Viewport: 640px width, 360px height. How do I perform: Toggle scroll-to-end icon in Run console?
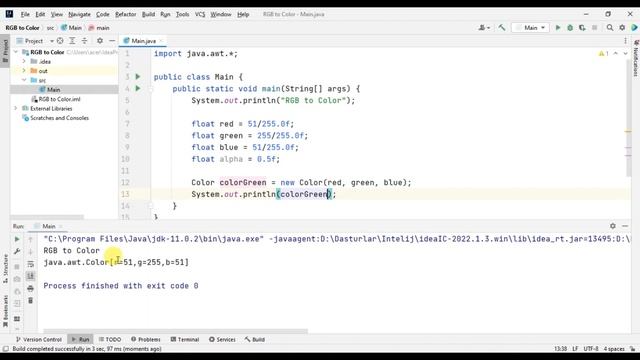point(31,276)
